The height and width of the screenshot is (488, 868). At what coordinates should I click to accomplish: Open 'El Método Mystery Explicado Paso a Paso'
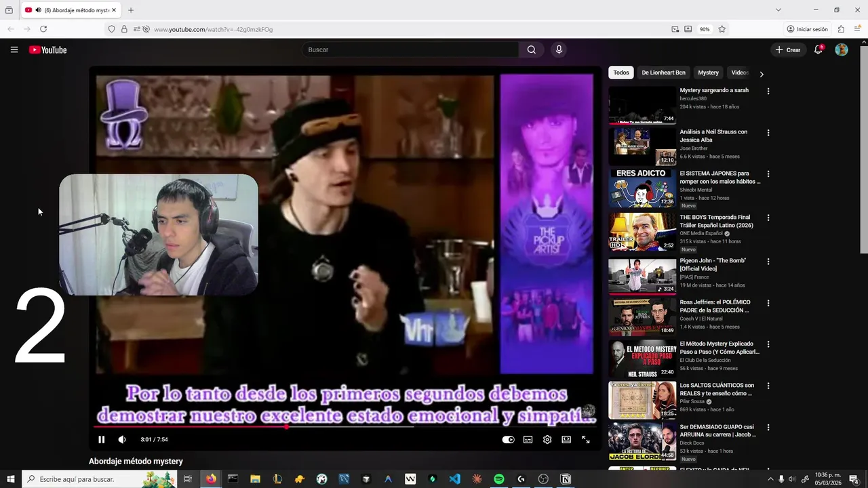719,348
